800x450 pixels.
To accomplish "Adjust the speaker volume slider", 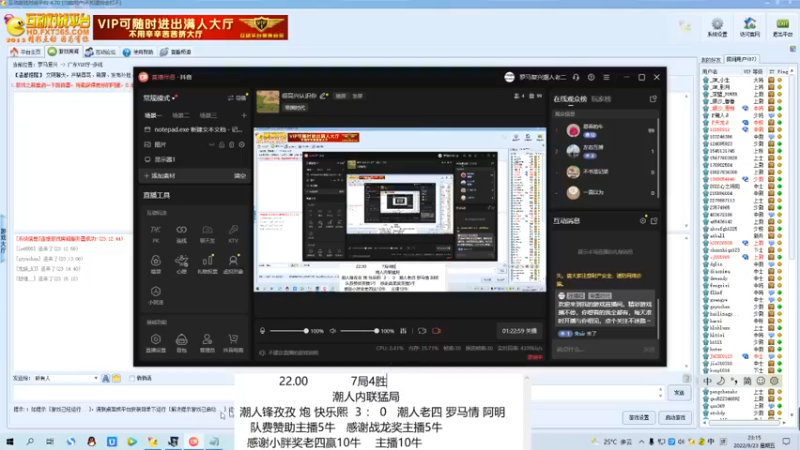I will click(x=360, y=331).
